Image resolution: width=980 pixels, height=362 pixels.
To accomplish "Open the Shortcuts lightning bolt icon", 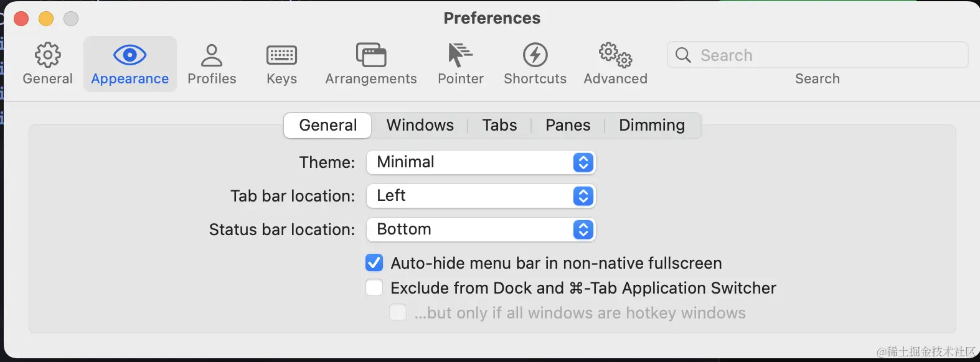I will click(x=535, y=55).
